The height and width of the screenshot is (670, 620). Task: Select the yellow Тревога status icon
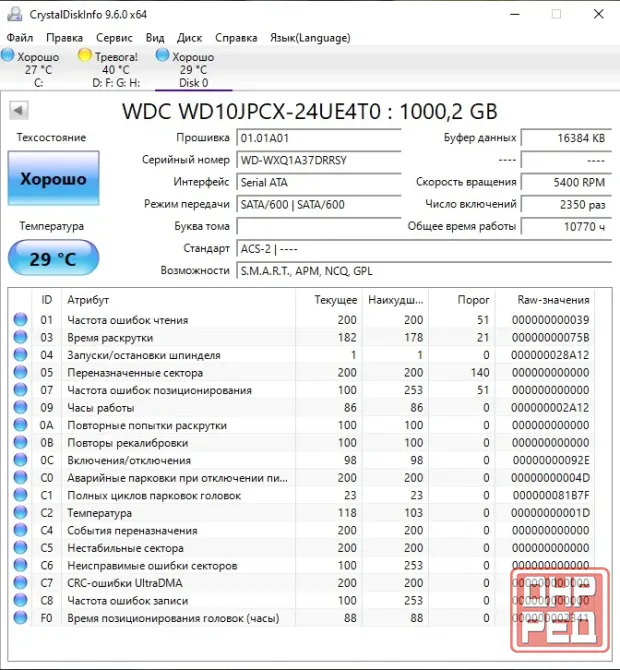tap(85, 55)
